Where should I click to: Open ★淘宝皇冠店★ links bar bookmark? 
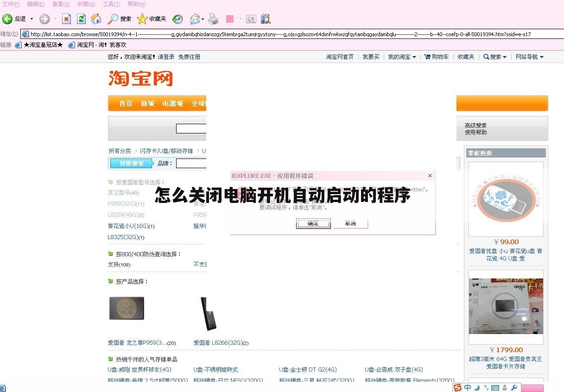click(39, 45)
